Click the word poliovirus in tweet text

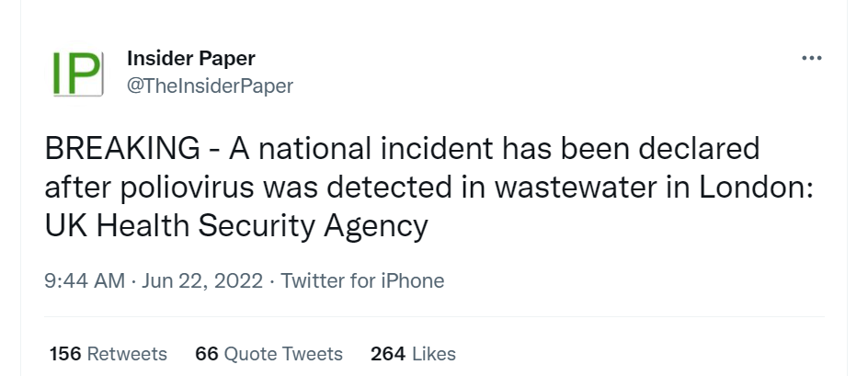pyautogui.click(x=186, y=188)
